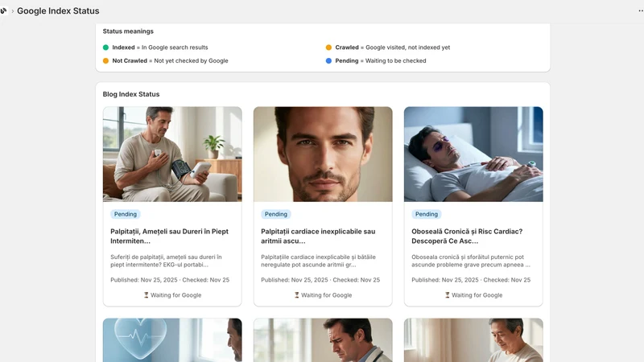Click the published date on Palpitații cardiace card

[295, 280]
